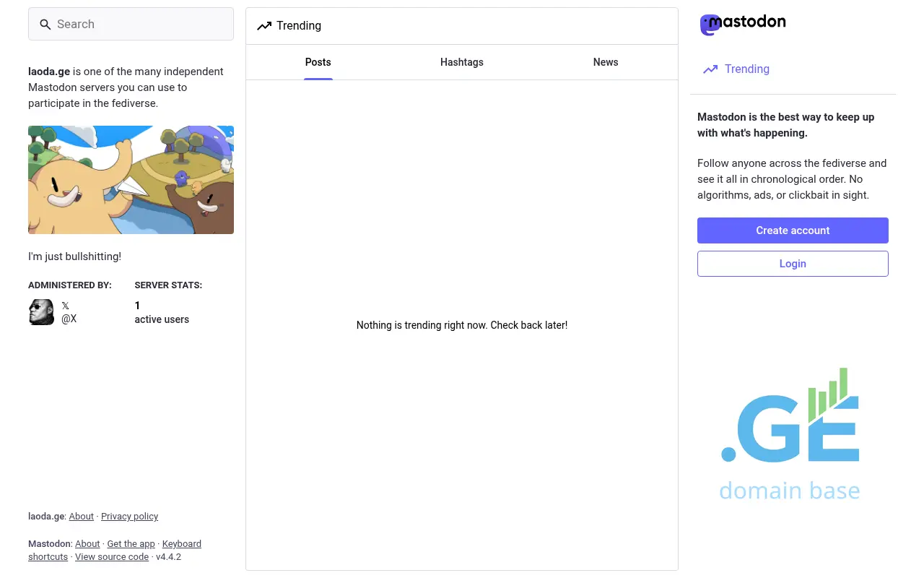Focus the Search input field
Viewport: 924px width, 578px height.
(131, 24)
